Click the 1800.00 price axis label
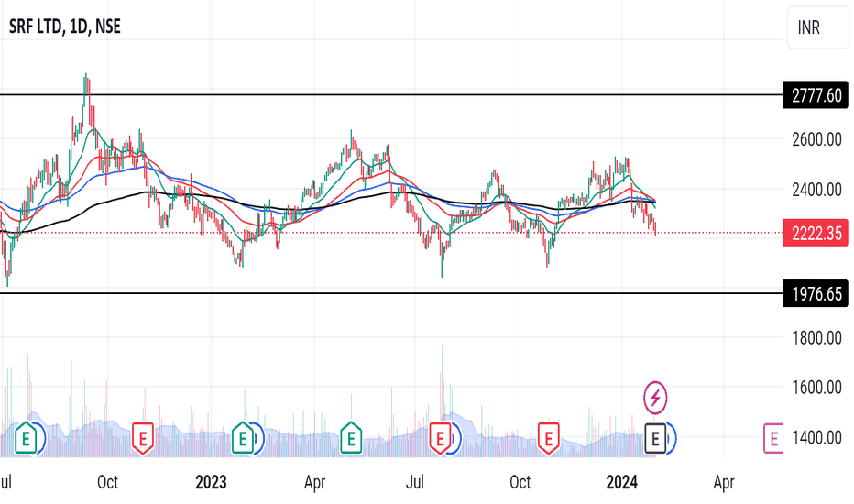The height and width of the screenshot is (504, 854). [x=816, y=338]
